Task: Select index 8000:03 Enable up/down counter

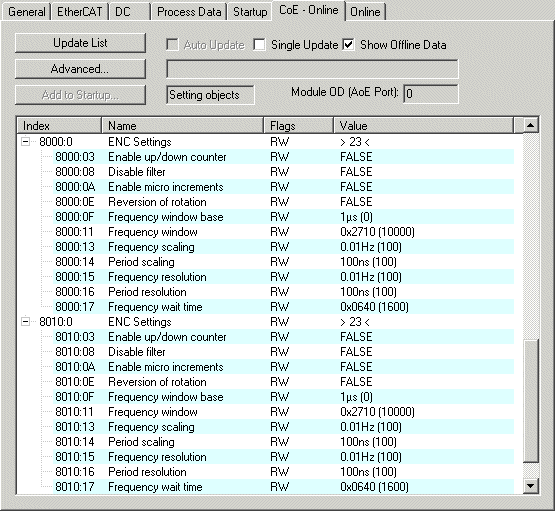Action: (265, 157)
